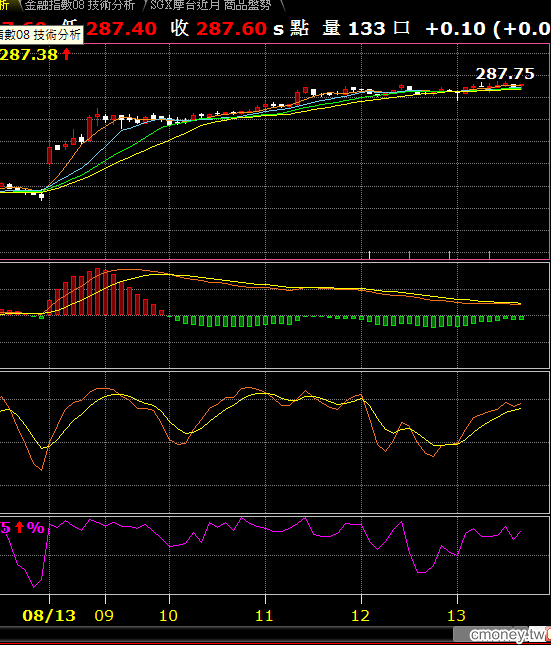Select the 13 hour marker on axis
The width and height of the screenshot is (551, 645).
pos(456,615)
